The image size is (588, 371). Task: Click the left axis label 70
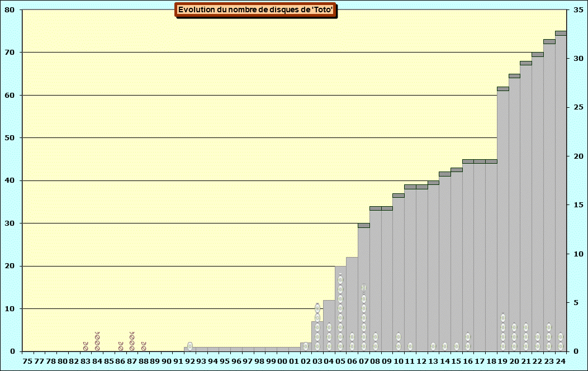[10, 53]
